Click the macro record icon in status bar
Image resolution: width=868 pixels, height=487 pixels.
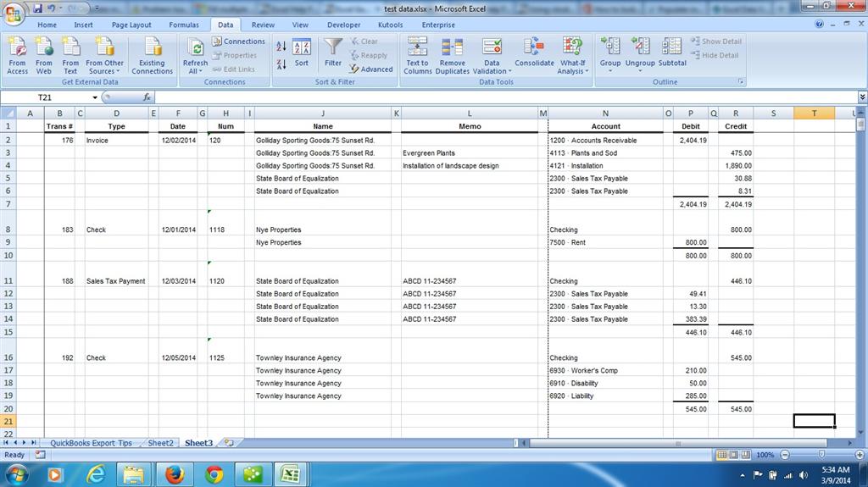click(41, 454)
